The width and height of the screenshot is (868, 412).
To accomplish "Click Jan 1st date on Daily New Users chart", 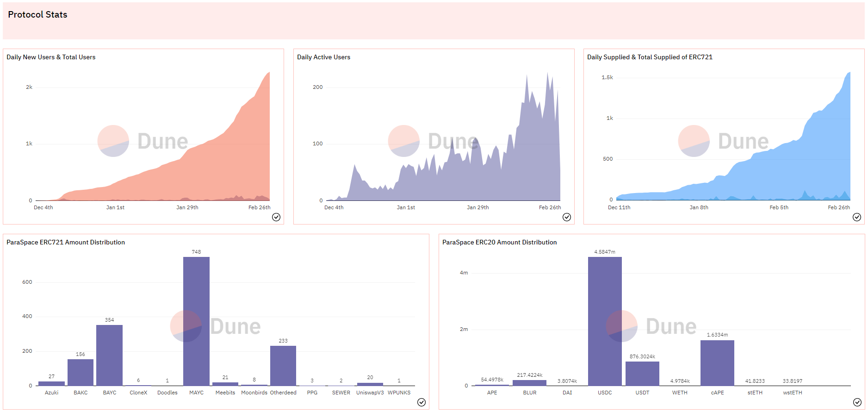I will (115, 207).
